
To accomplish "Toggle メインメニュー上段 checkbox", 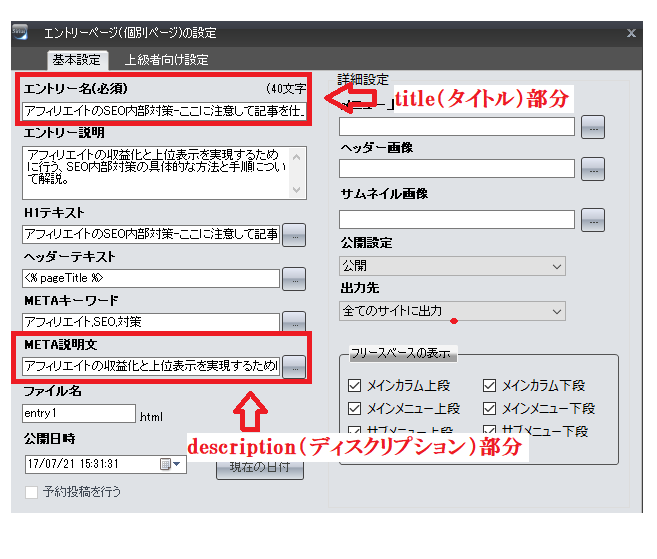I will [354, 408].
